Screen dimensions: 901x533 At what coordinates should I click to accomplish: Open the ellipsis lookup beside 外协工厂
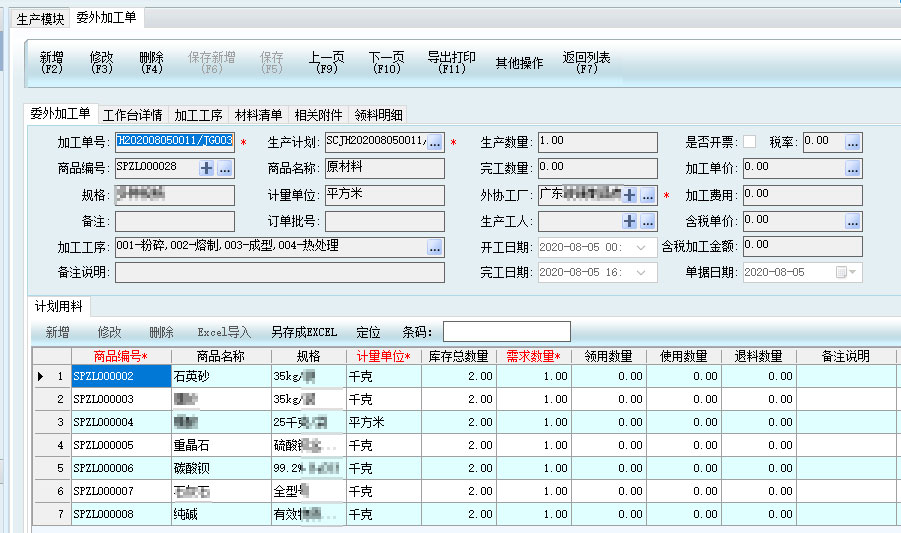648,195
